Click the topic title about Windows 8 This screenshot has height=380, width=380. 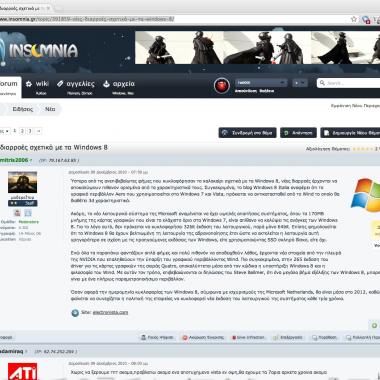(54, 147)
